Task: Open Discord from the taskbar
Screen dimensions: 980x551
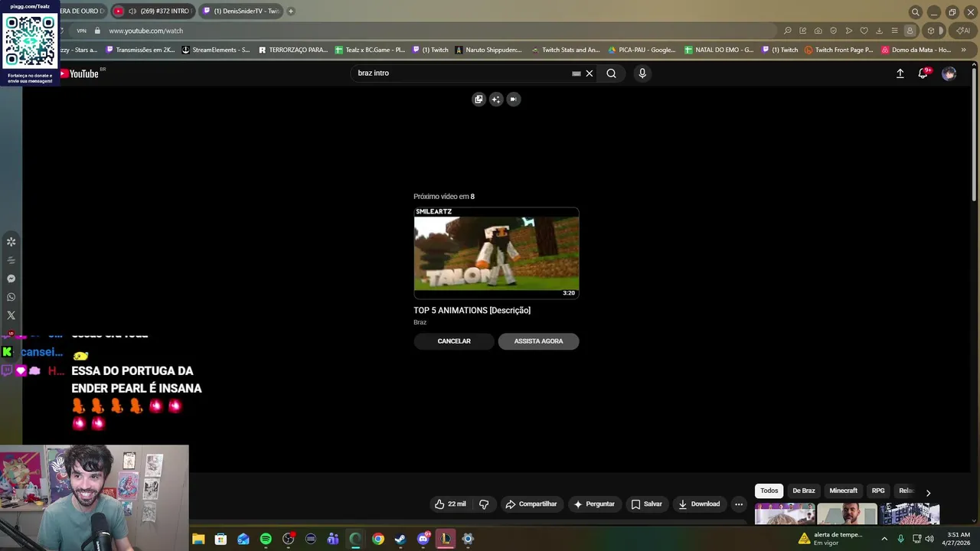Action: [423, 539]
